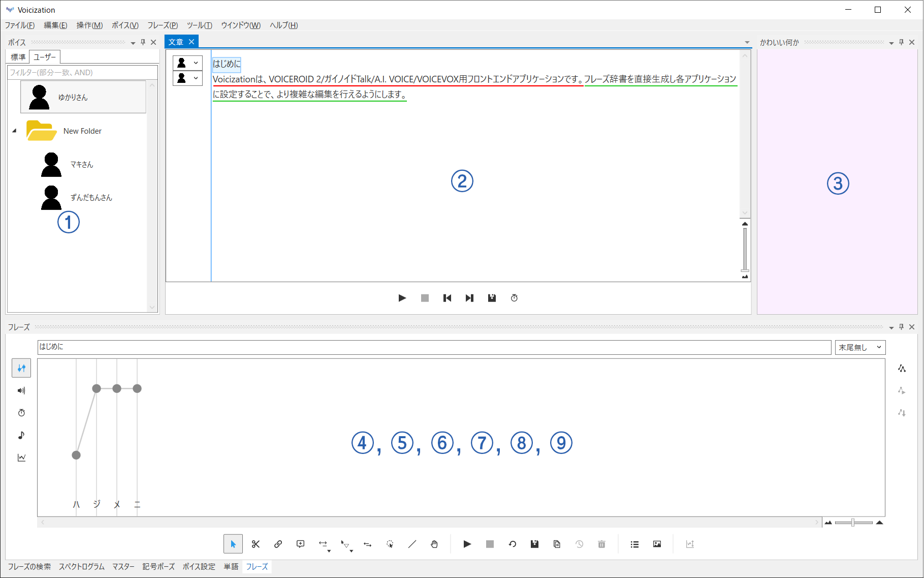The width and height of the screenshot is (924, 578).
Task: Select the arrow pointer tool
Action: pos(233,544)
